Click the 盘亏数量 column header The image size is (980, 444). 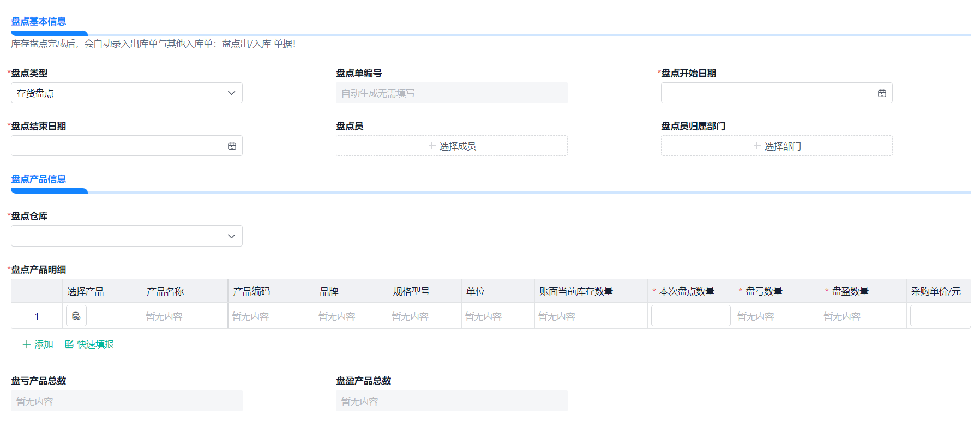[x=777, y=291]
